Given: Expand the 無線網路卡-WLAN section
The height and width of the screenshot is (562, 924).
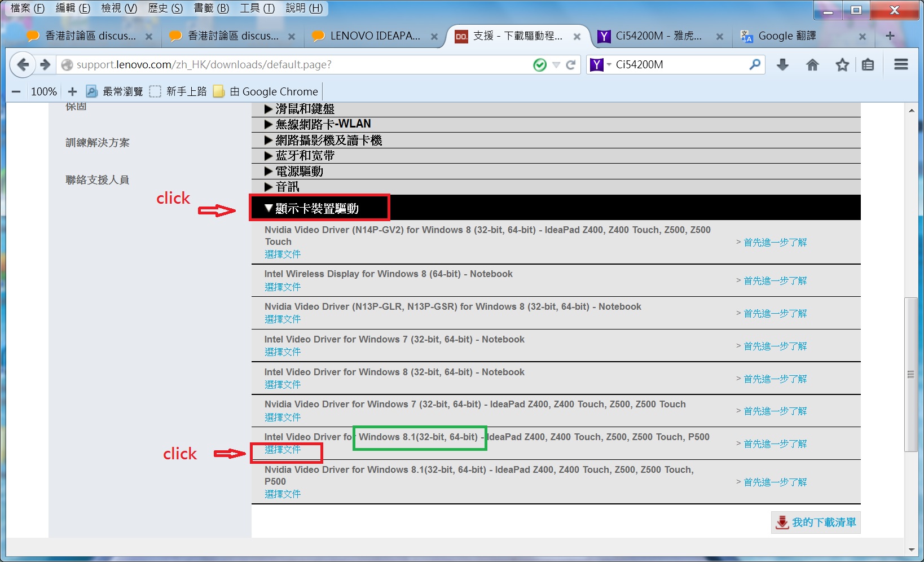Looking at the screenshot, I should click(x=556, y=124).
